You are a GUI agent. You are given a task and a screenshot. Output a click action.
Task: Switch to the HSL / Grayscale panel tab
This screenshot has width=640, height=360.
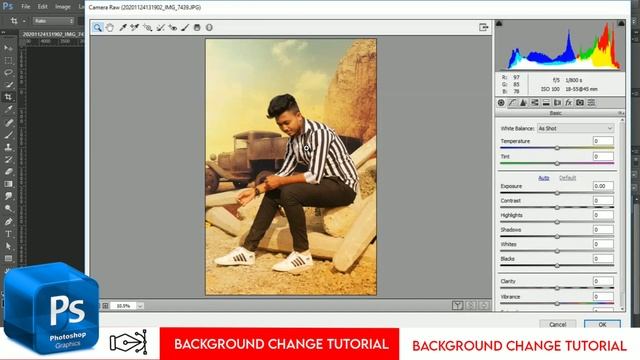click(535, 103)
